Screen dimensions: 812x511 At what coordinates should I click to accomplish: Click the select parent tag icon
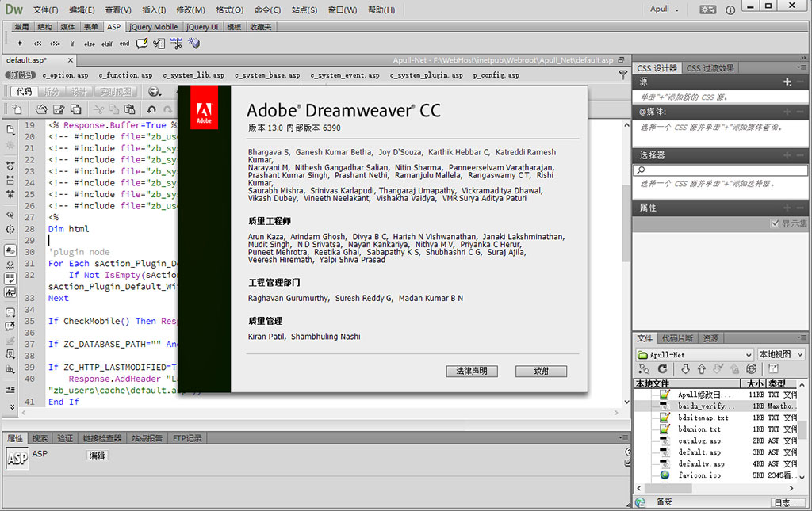[10, 215]
